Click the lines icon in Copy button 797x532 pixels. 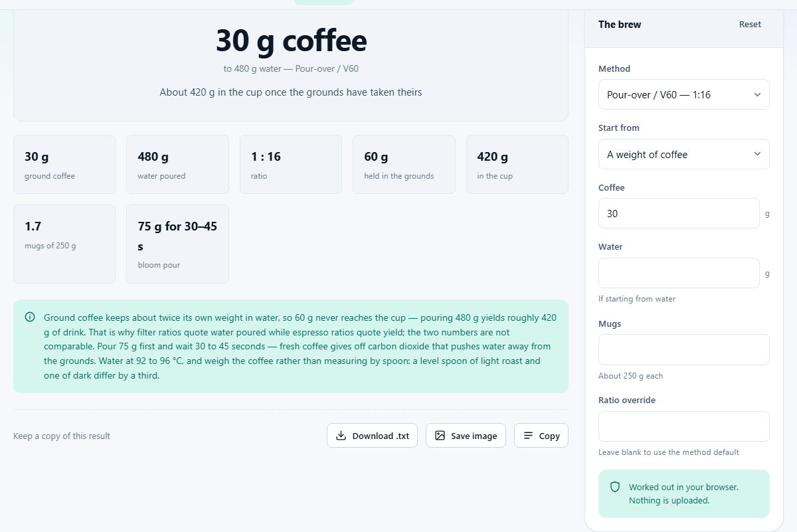(528, 436)
